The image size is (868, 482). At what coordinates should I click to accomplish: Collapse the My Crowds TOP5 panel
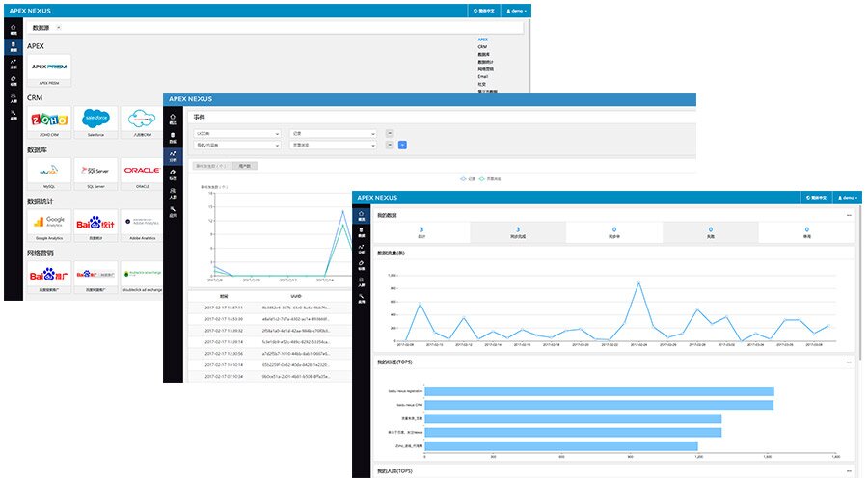click(849, 471)
